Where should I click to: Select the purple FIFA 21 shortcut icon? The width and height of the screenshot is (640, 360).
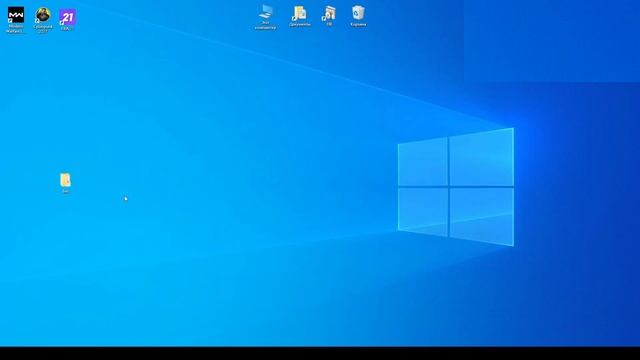68,17
